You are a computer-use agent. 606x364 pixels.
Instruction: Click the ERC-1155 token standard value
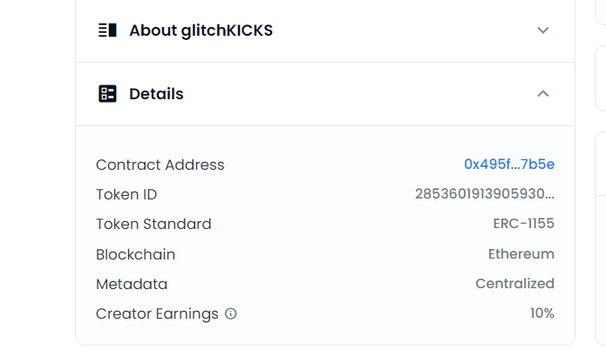pyautogui.click(x=524, y=224)
